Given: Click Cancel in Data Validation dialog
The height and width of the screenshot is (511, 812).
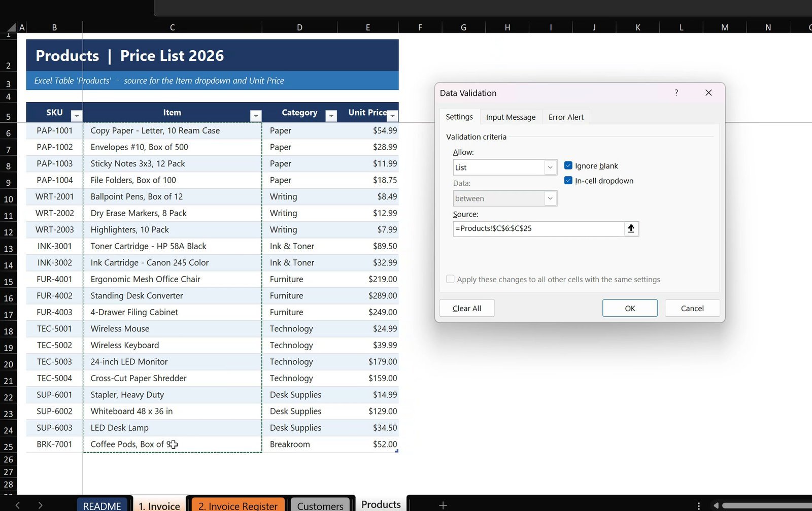Looking at the screenshot, I should tap(692, 308).
